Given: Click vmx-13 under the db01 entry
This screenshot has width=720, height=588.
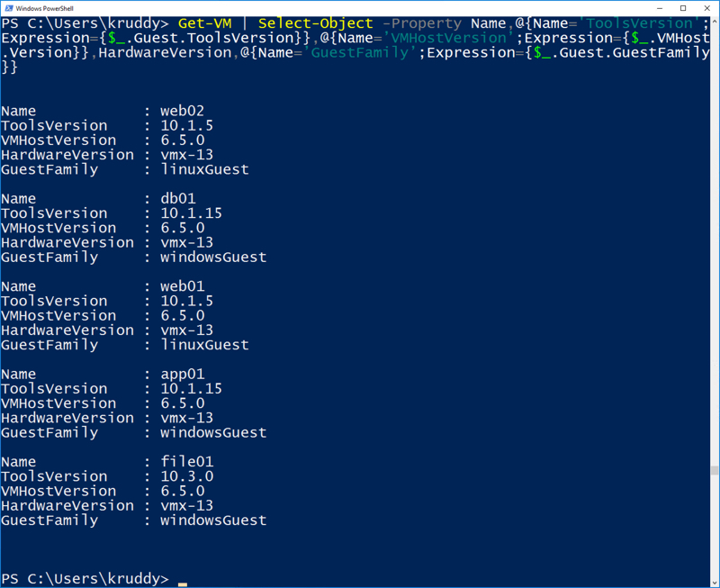Looking at the screenshot, I should 187,242.
